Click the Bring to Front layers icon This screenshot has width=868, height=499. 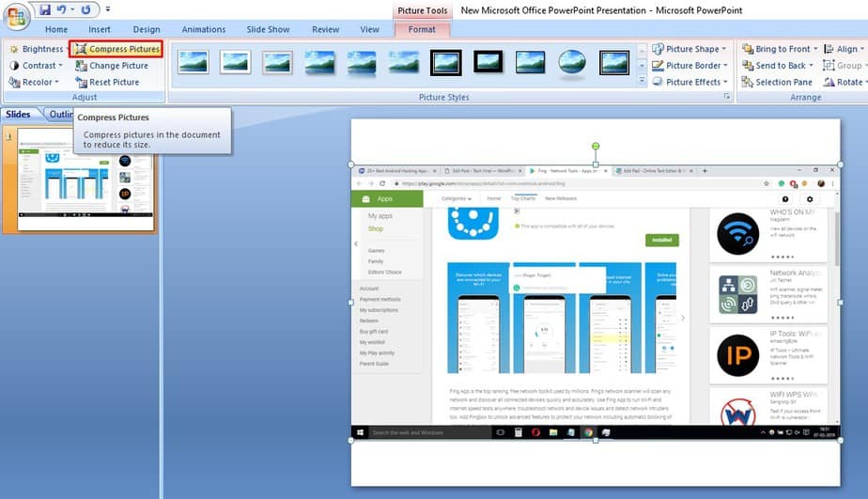click(748, 49)
